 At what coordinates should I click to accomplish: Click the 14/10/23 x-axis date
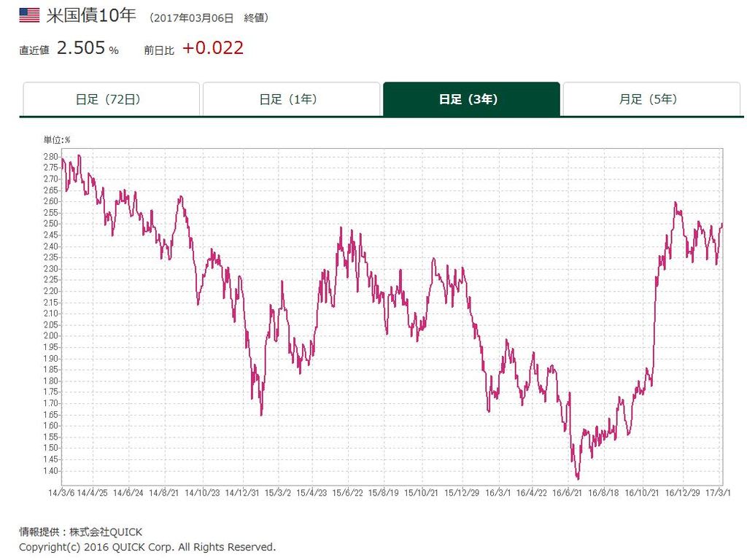pyautogui.click(x=203, y=492)
